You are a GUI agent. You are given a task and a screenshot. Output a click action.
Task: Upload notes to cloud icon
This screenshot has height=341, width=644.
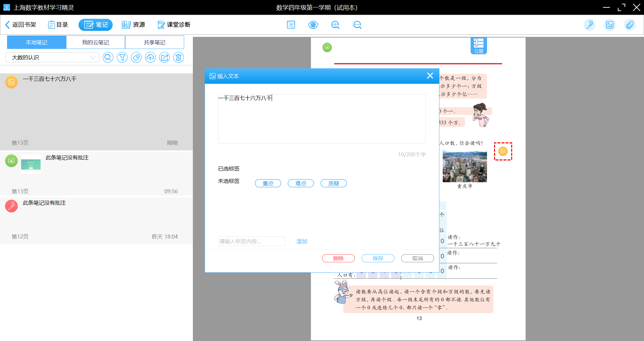coord(150,58)
